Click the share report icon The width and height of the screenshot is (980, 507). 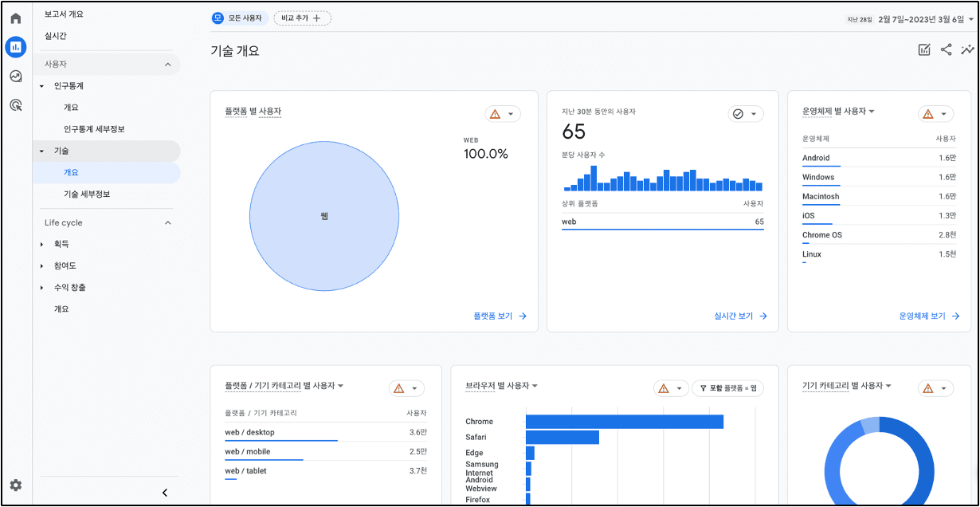[x=946, y=50]
